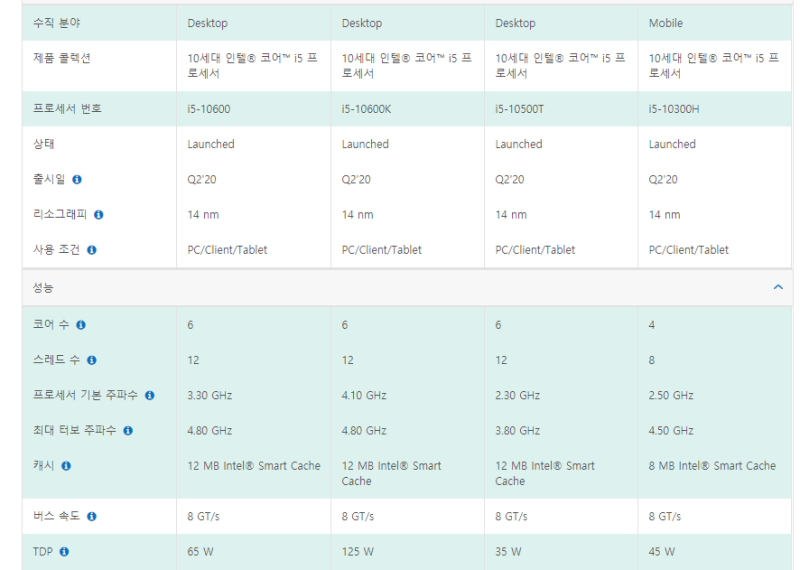This screenshot has width=800, height=570.
Task: Click info icon next to 출시일
Action: [77, 180]
